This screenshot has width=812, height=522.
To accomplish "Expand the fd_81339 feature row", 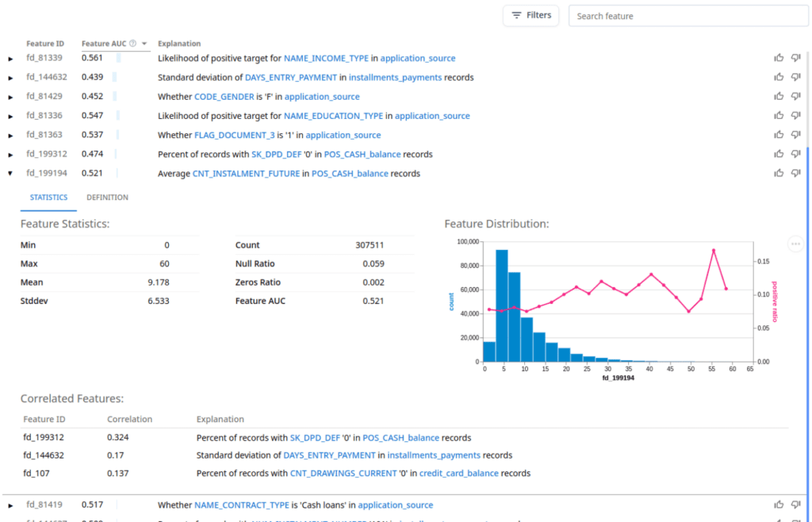I will 9,57.
